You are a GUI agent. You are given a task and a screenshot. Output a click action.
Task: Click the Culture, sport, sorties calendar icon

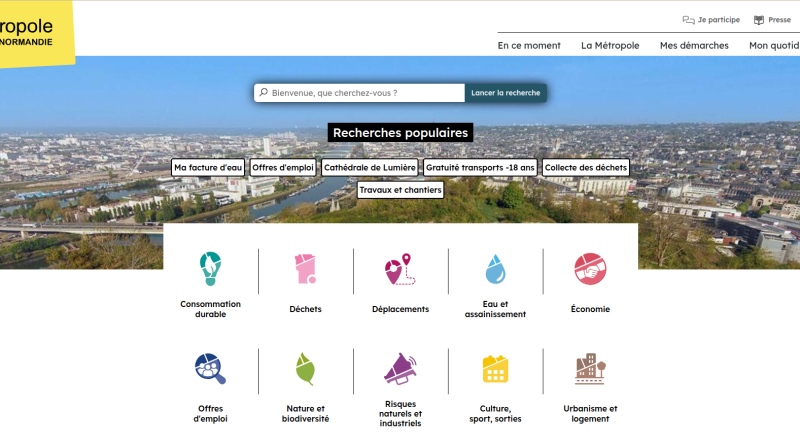(x=495, y=369)
